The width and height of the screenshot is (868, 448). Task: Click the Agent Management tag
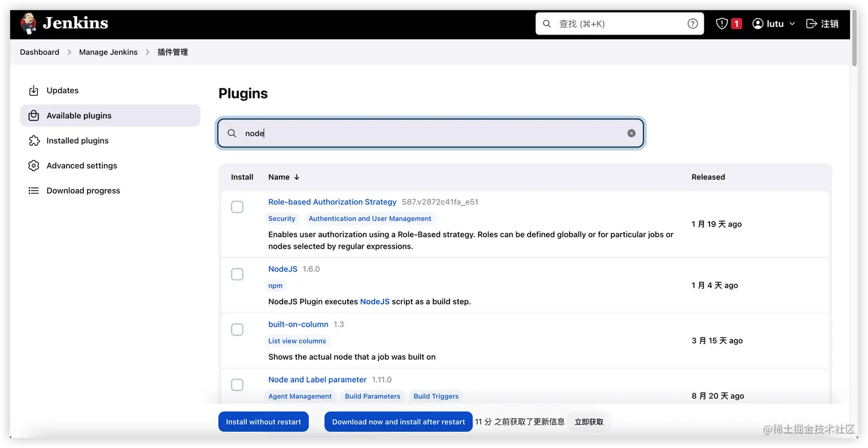[x=300, y=396]
